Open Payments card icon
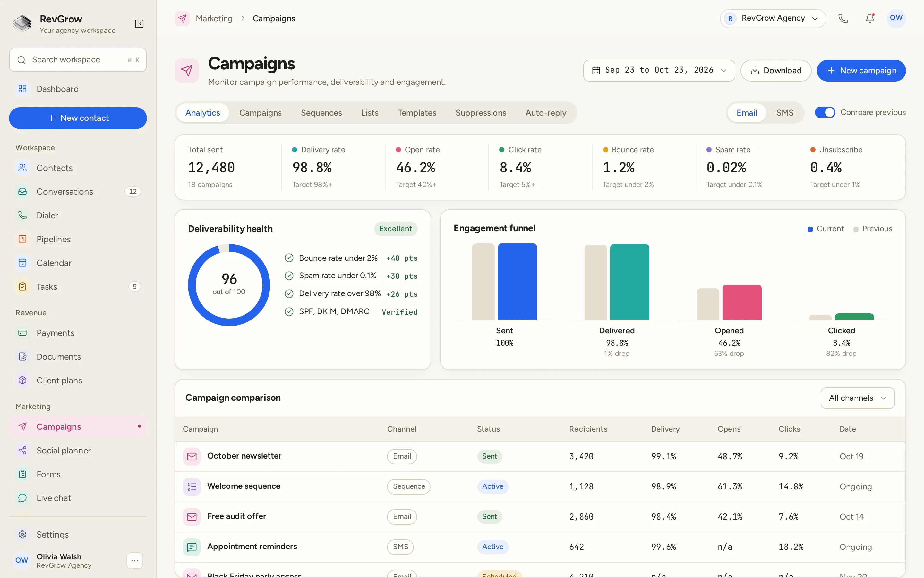 click(x=22, y=333)
